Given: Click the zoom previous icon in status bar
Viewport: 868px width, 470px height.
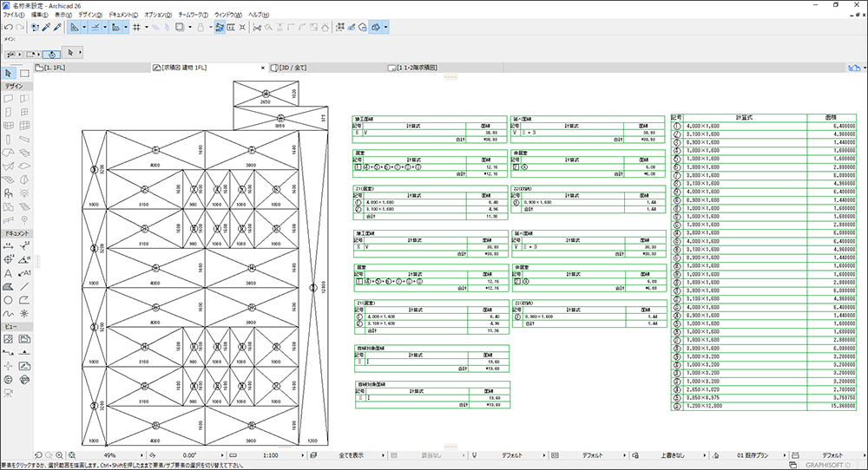Looking at the screenshot, I should (x=38, y=455).
